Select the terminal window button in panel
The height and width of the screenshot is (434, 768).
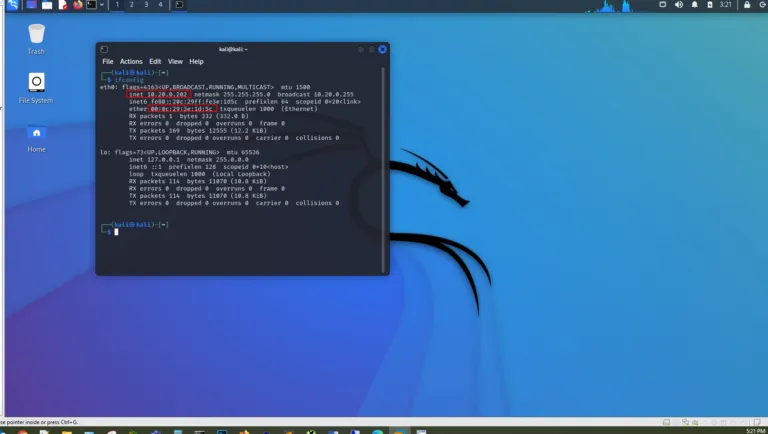179,5
